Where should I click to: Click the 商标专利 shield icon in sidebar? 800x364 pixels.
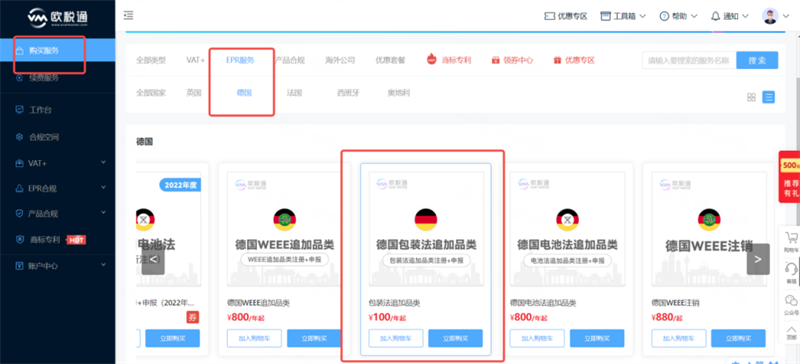pos(19,239)
